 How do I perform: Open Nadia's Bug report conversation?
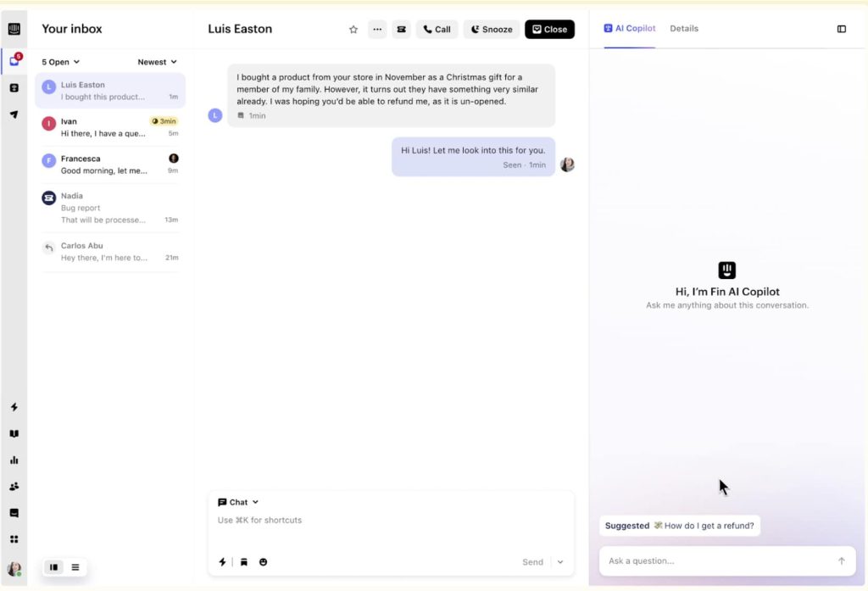pyautogui.click(x=111, y=208)
